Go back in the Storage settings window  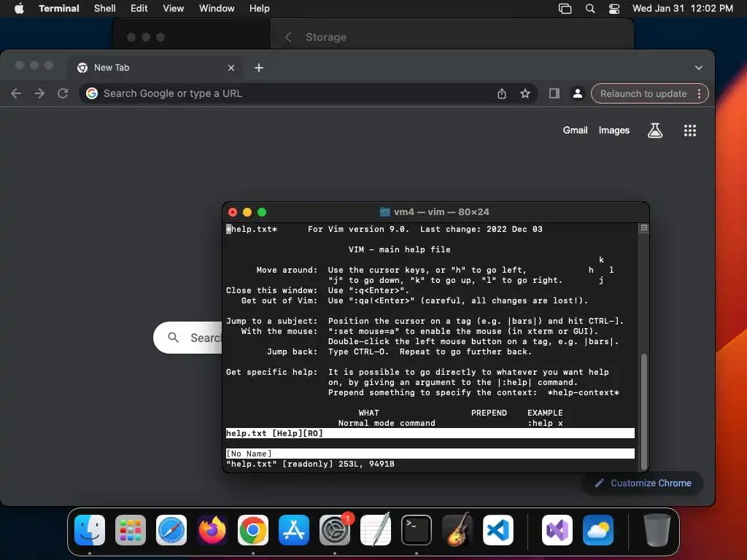point(287,37)
